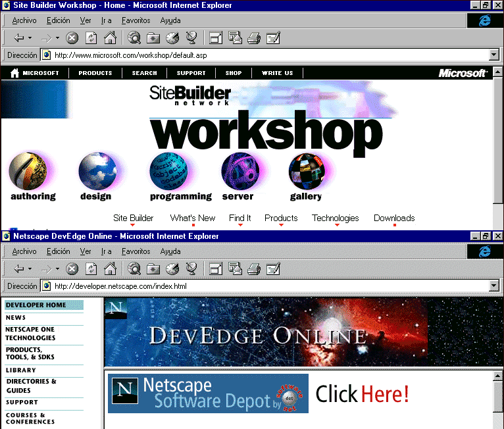Screen dimensions: 504x429
Task: Click Netscape Software Depot banner ad
Action: 208,393
